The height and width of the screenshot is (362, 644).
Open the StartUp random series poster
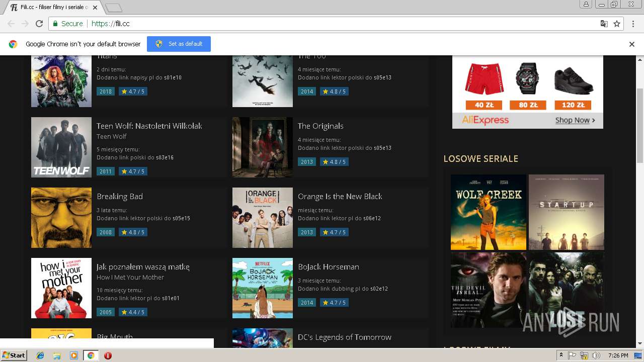(x=567, y=212)
